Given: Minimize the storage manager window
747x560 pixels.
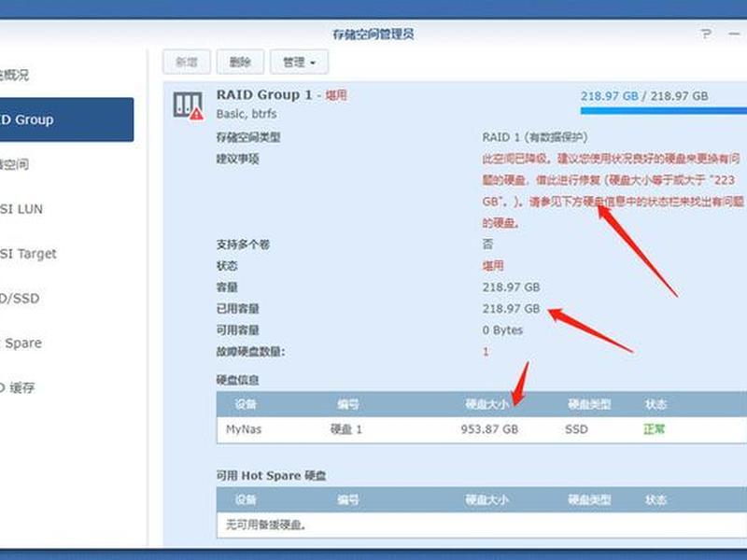Looking at the screenshot, I should (x=734, y=34).
